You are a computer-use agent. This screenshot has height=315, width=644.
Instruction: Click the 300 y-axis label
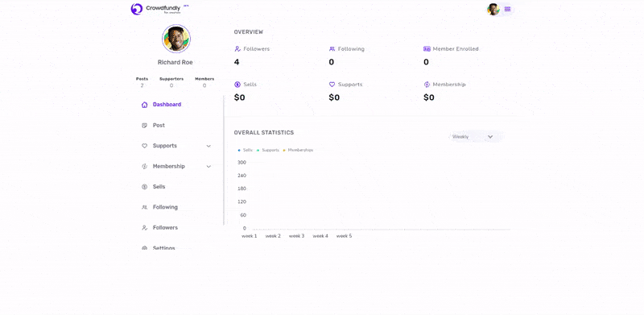point(242,163)
